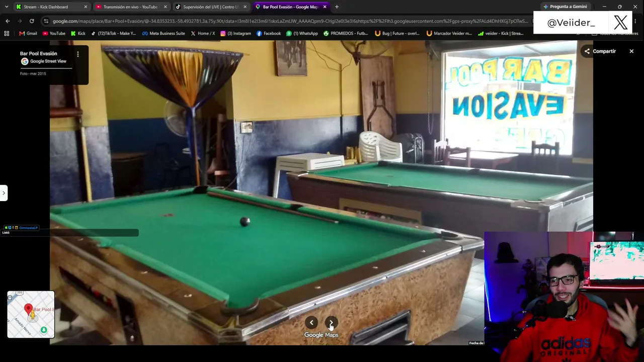Expand the collapsed side panel arrow
The height and width of the screenshot is (362, 644).
tap(4, 193)
